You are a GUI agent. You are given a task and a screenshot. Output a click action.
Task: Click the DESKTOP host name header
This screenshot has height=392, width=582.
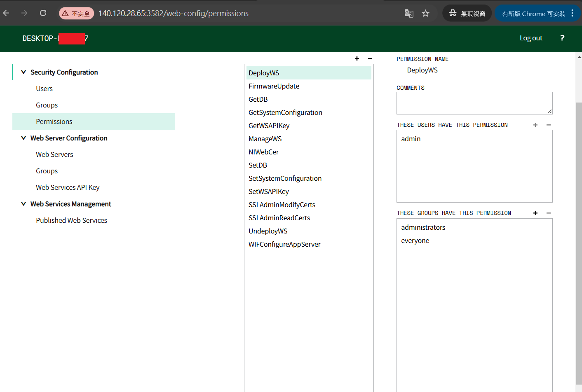pos(55,38)
